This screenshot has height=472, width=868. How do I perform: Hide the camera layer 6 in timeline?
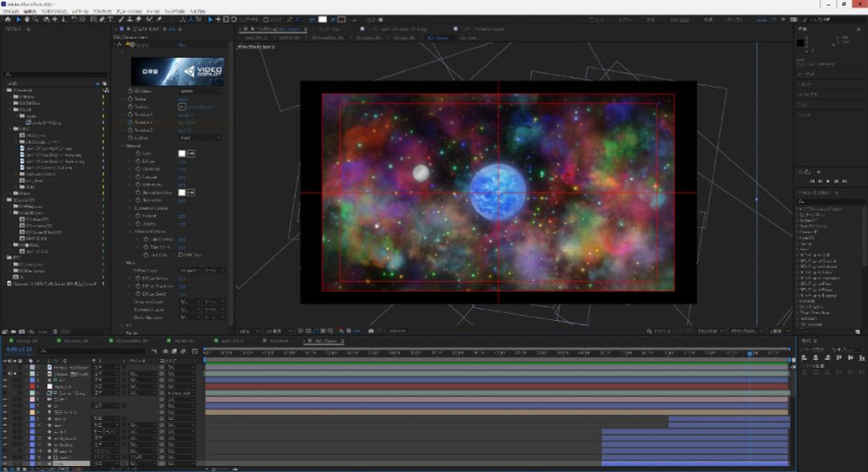point(5,399)
